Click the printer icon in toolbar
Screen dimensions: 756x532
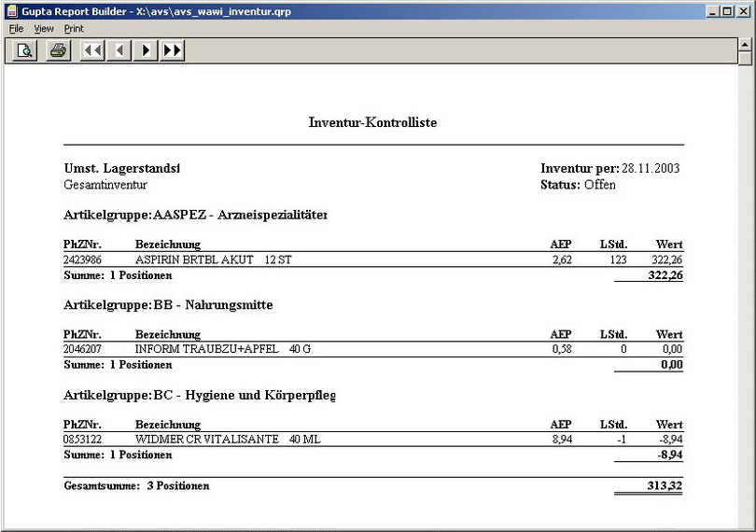click(58, 50)
